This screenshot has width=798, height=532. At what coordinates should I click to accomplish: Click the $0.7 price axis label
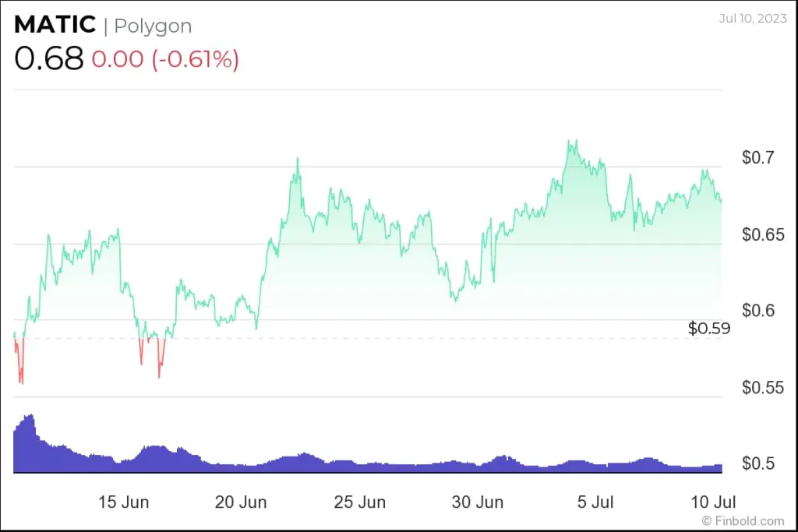[758, 158]
